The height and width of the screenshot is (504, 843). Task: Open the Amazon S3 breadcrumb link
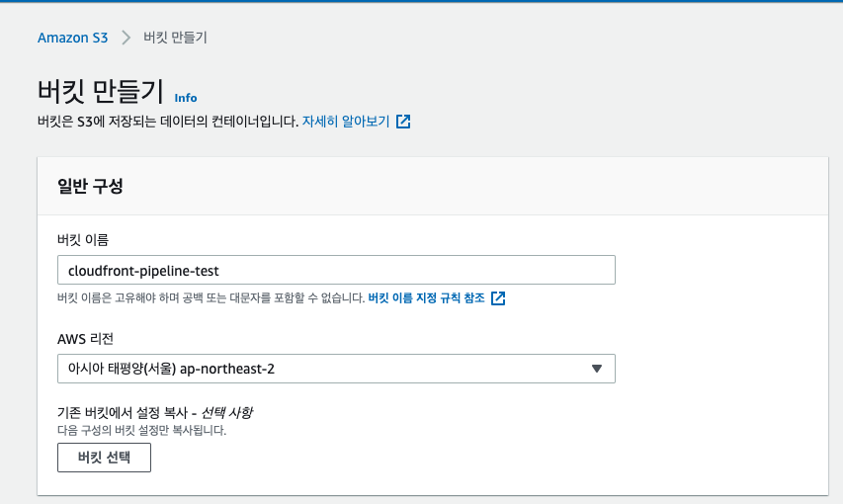pyautogui.click(x=72, y=38)
